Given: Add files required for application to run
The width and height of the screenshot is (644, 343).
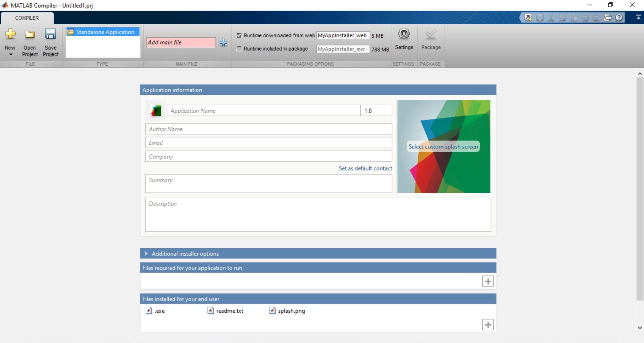Looking at the screenshot, I should [487, 281].
